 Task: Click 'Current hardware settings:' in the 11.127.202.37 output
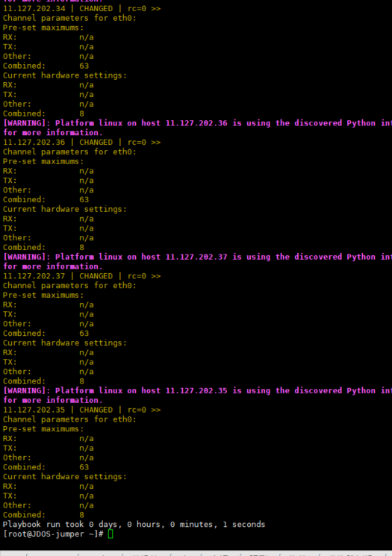point(64,343)
